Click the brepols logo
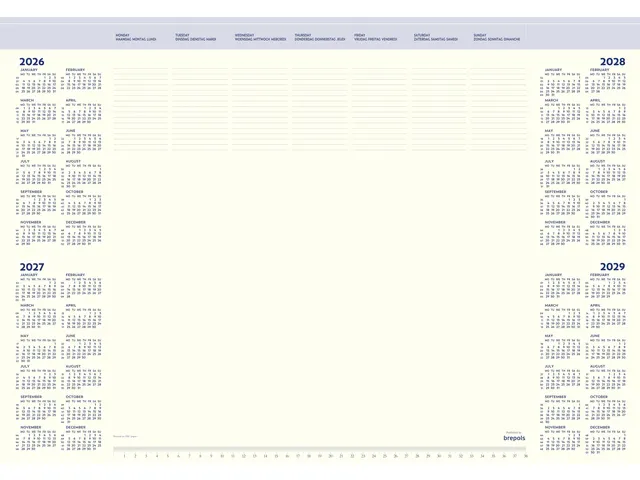 pos(514,438)
